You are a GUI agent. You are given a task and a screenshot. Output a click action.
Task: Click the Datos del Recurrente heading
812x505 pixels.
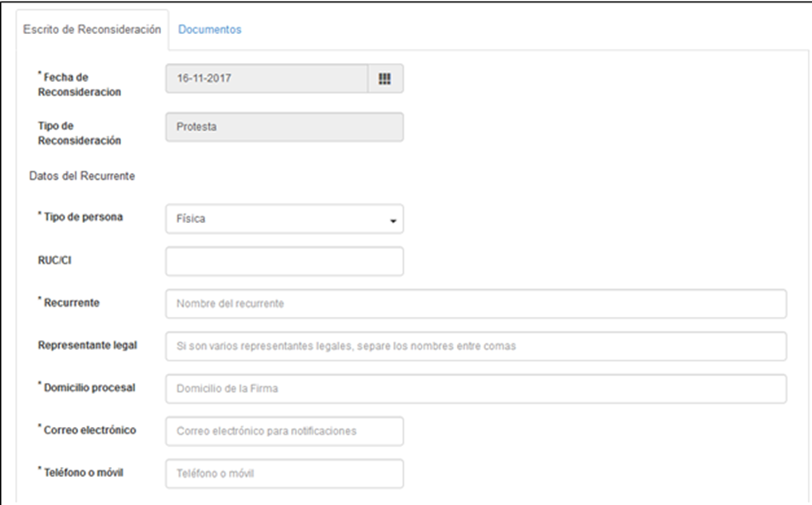82,176
